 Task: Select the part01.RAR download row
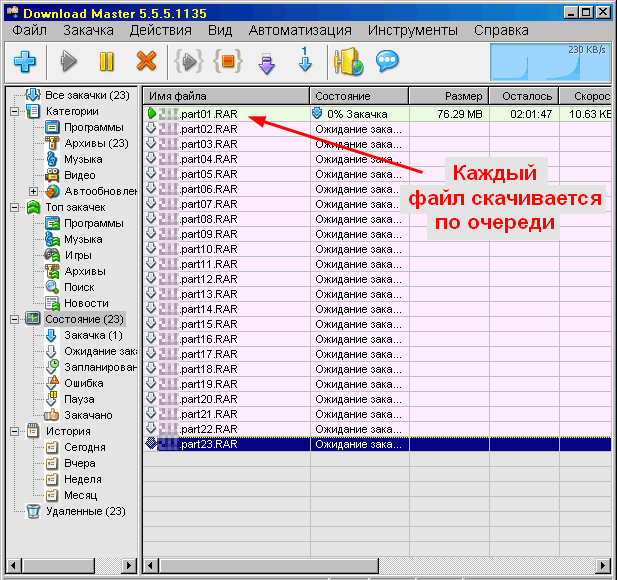pyautogui.click(x=377, y=114)
